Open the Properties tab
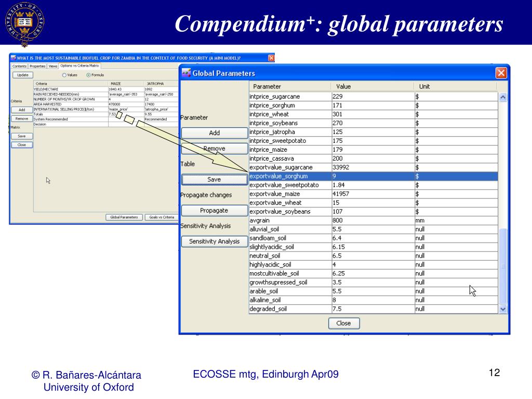This screenshot has width=532, height=399. click(x=37, y=66)
